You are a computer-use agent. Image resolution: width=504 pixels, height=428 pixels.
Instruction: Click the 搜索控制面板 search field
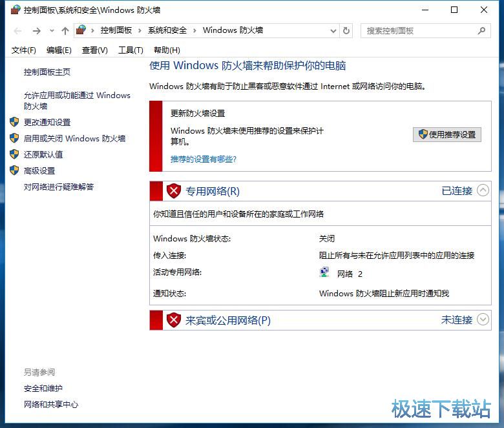pyautogui.click(x=426, y=31)
